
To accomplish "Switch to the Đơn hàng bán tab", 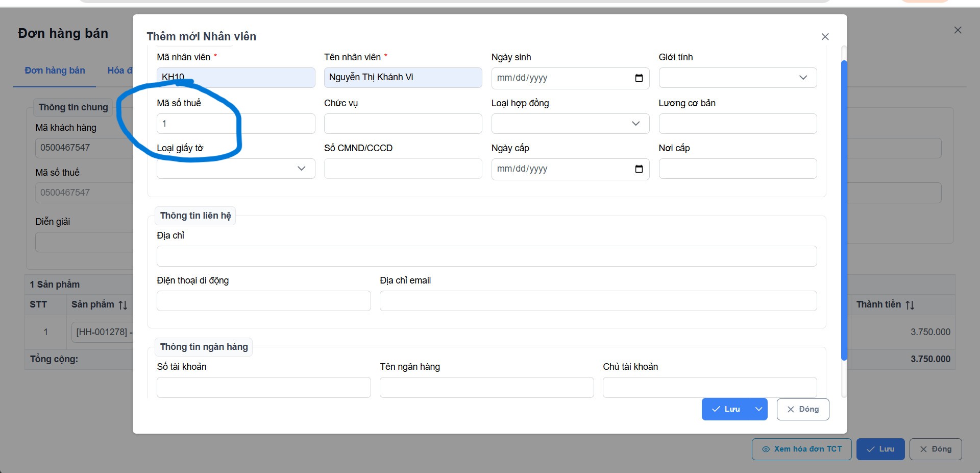I will coord(55,70).
